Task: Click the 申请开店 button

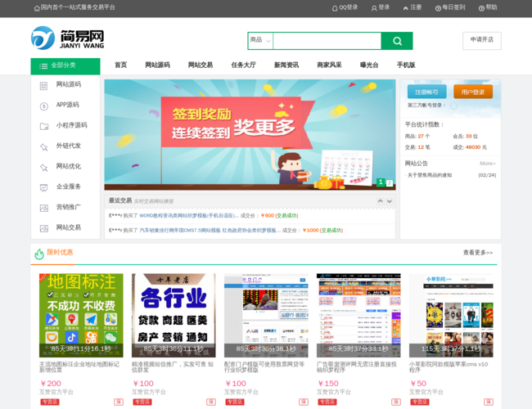Action: pos(482,41)
